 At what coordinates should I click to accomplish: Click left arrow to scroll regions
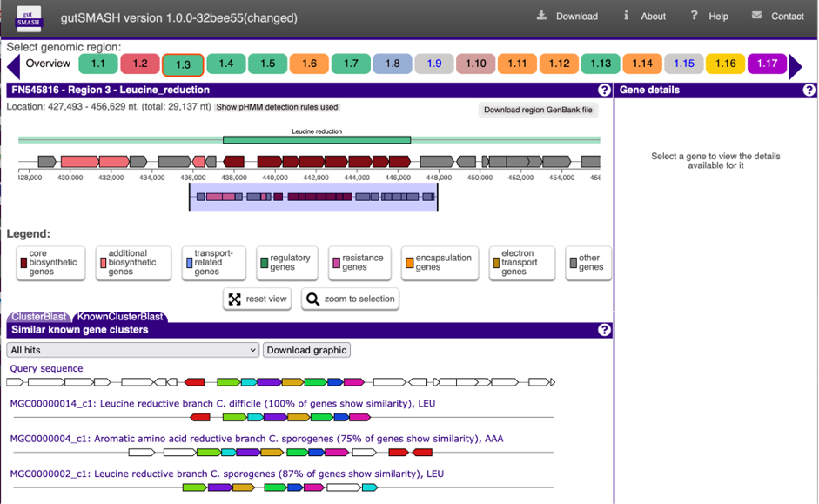pyautogui.click(x=13, y=66)
